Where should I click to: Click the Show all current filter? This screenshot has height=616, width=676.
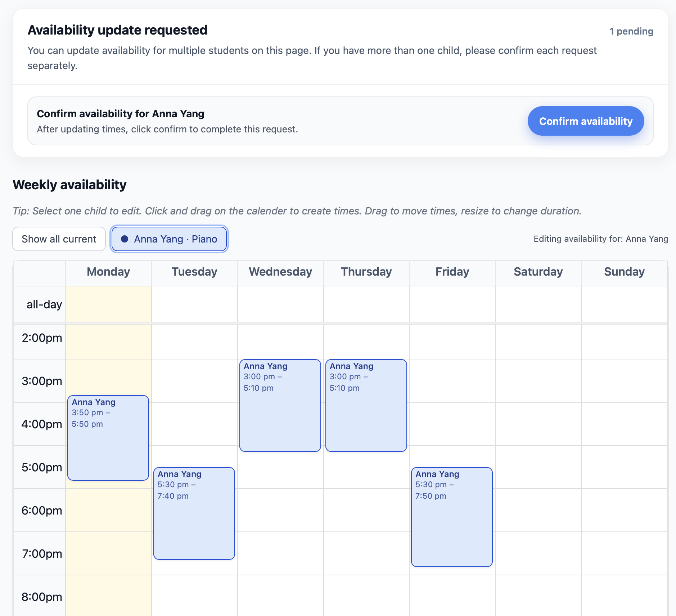coord(59,239)
